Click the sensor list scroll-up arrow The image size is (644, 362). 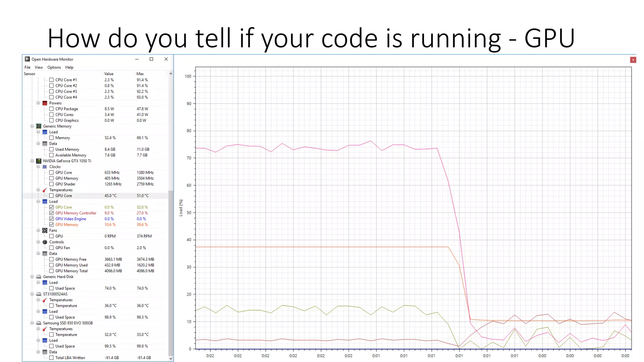coord(171,74)
